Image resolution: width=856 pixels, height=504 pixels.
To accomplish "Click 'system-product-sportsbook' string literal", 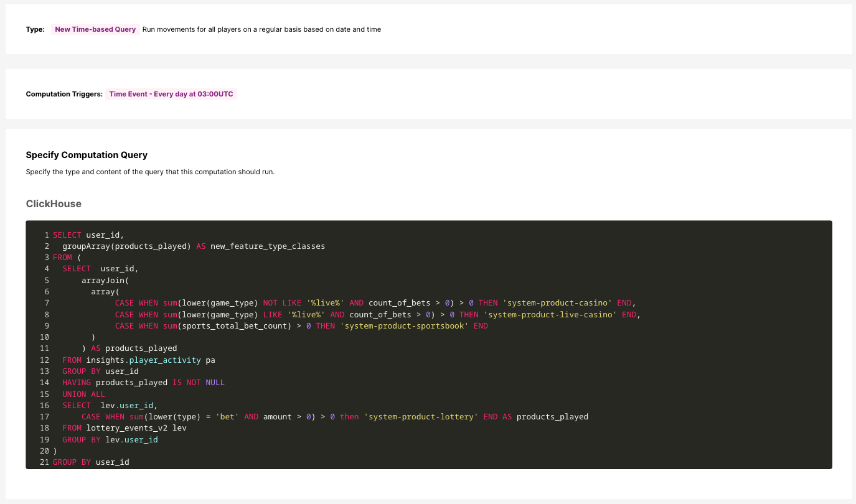I will [x=404, y=326].
